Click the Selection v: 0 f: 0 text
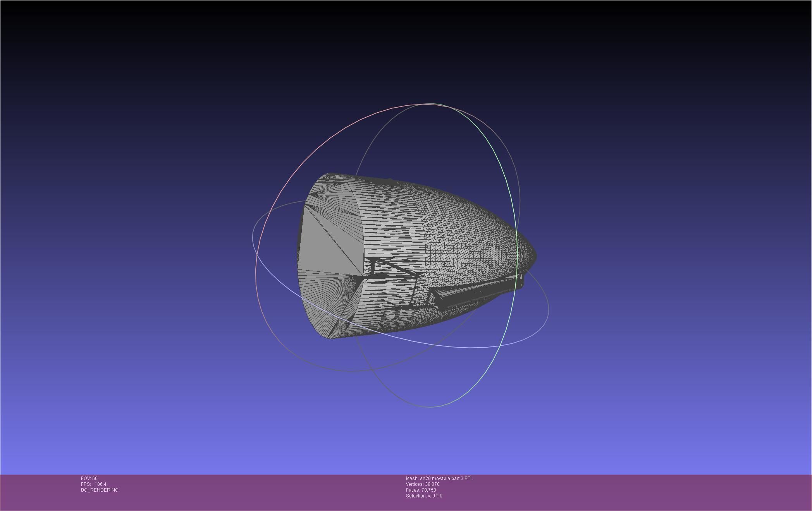 point(424,496)
